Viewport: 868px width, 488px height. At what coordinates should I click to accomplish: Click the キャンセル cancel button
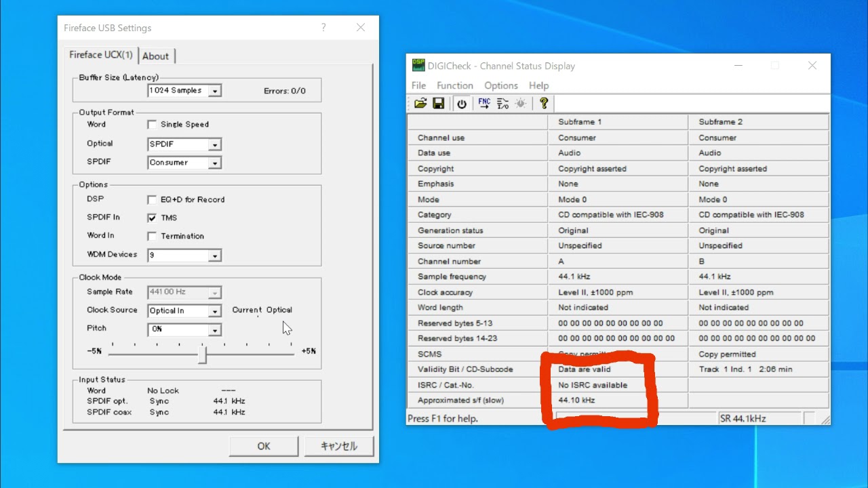tap(338, 446)
